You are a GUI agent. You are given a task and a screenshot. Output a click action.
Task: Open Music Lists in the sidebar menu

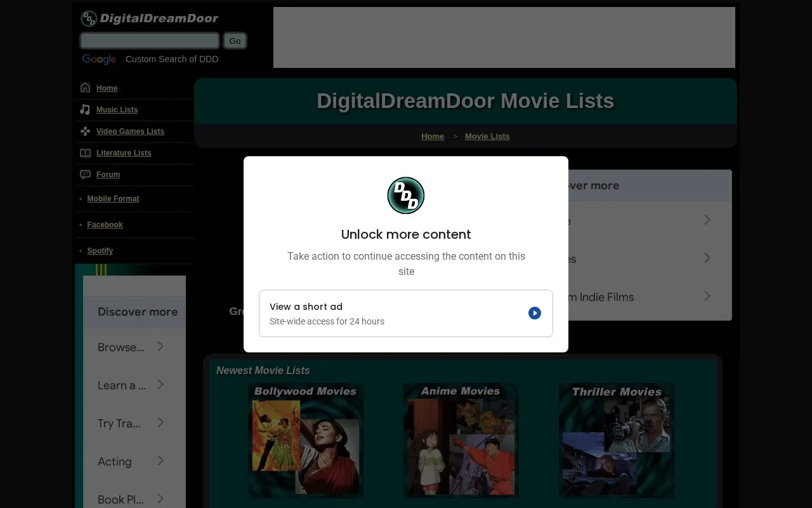pyautogui.click(x=117, y=110)
